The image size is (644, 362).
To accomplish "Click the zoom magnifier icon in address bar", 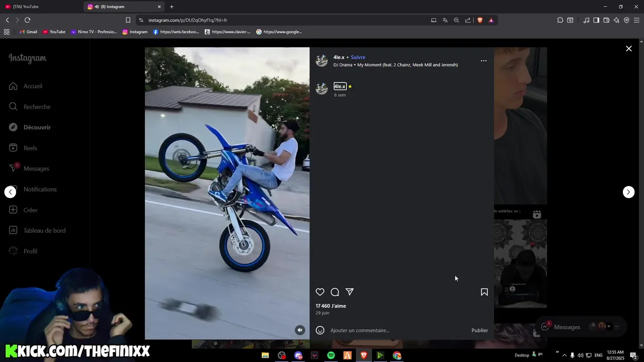I will pos(456,20).
